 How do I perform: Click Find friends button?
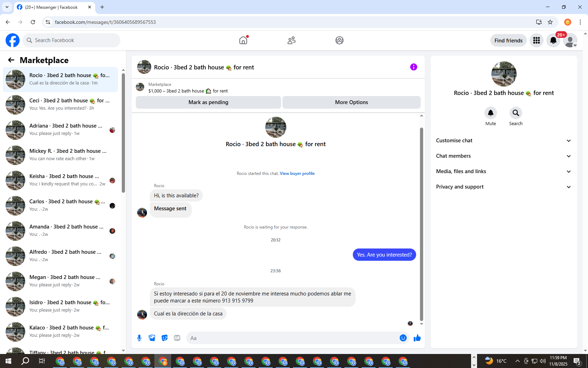508,40
